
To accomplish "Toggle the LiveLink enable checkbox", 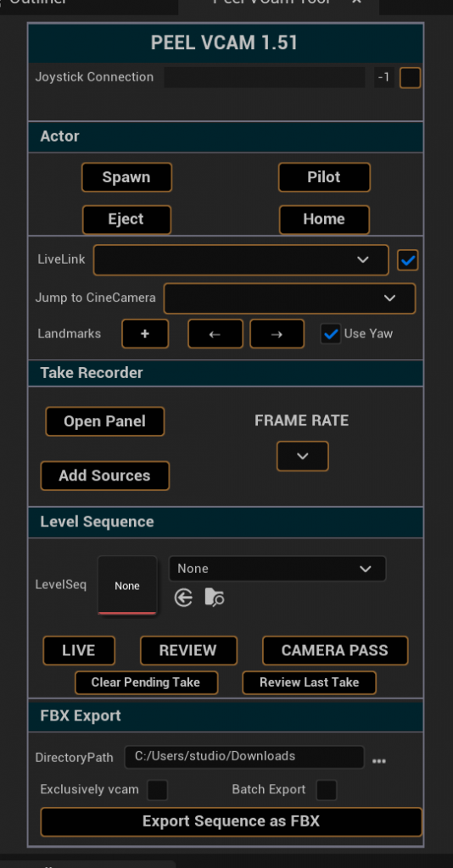I will [407, 260].
